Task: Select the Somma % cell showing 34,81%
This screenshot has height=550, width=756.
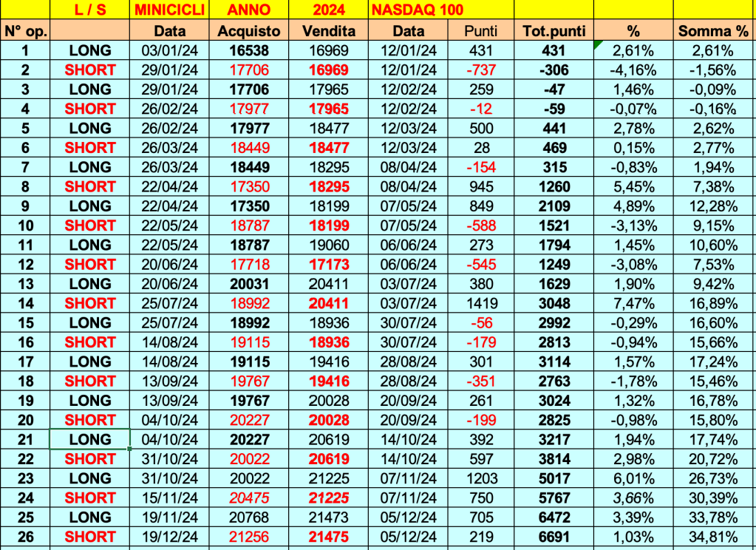Action: coord(713,537)
